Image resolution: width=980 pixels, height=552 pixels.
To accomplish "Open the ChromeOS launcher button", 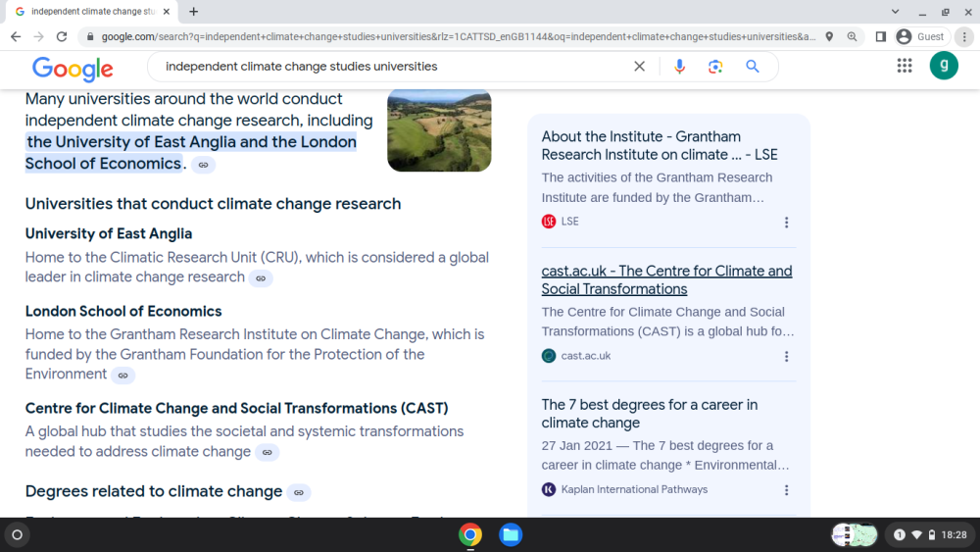I will [x=18, y=535].
